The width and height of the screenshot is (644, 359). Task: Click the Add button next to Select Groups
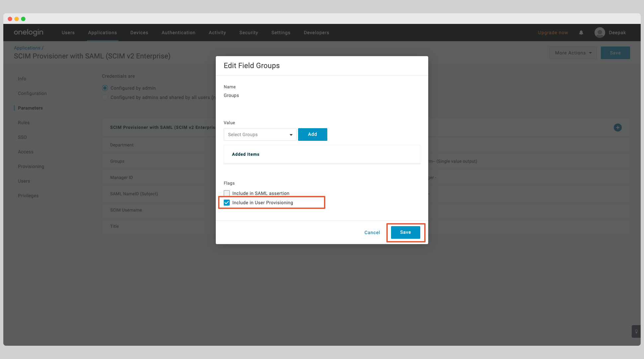coord(312,134)
